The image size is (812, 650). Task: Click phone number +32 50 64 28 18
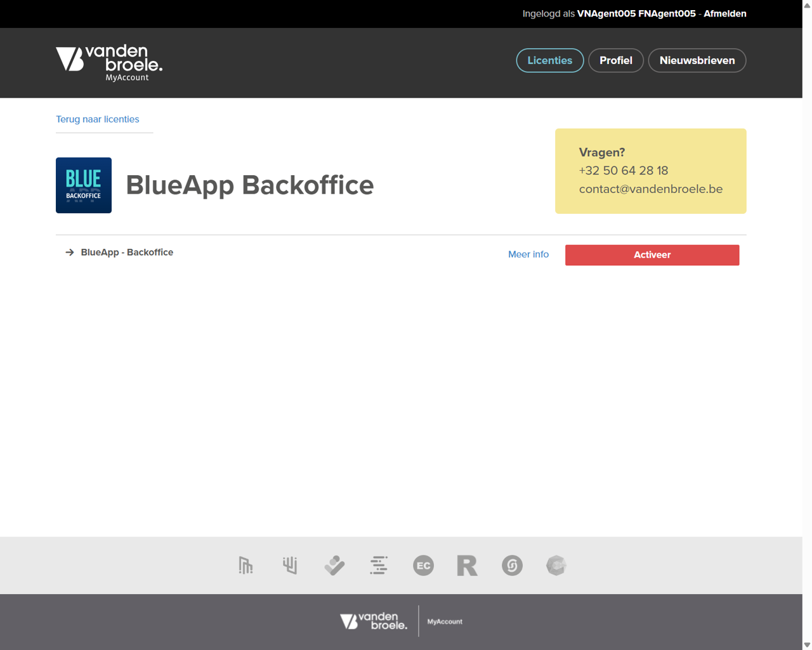[x=623, y=171]
